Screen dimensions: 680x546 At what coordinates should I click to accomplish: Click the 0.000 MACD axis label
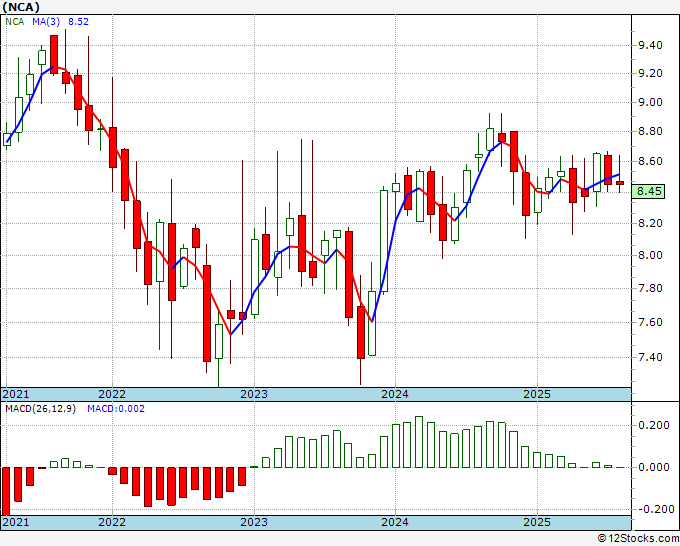pos(654,468)
